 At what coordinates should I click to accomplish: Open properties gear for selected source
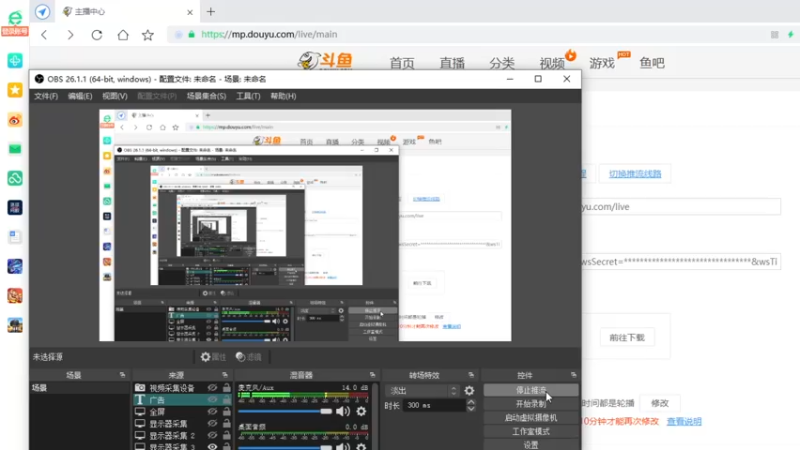pyautogui.click(x=206, y=357)
